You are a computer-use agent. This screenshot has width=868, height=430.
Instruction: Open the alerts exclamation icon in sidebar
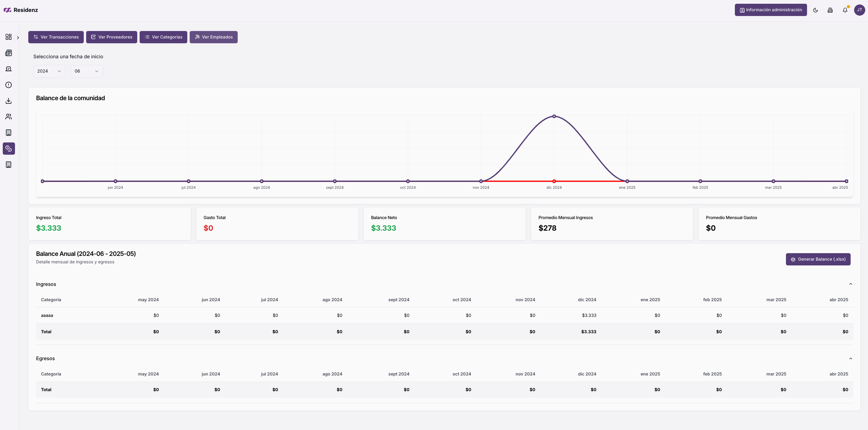coord(9,85)
